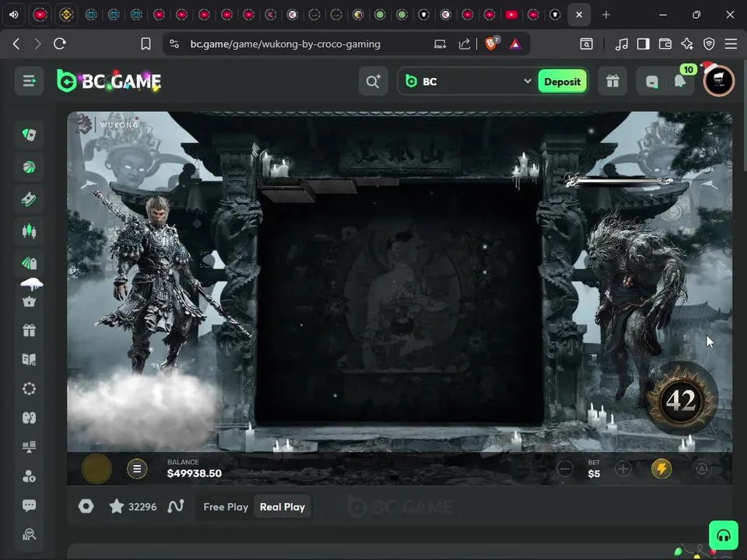Open the VIP crown sidebar icon
The image size is (747, 560).
29,302
